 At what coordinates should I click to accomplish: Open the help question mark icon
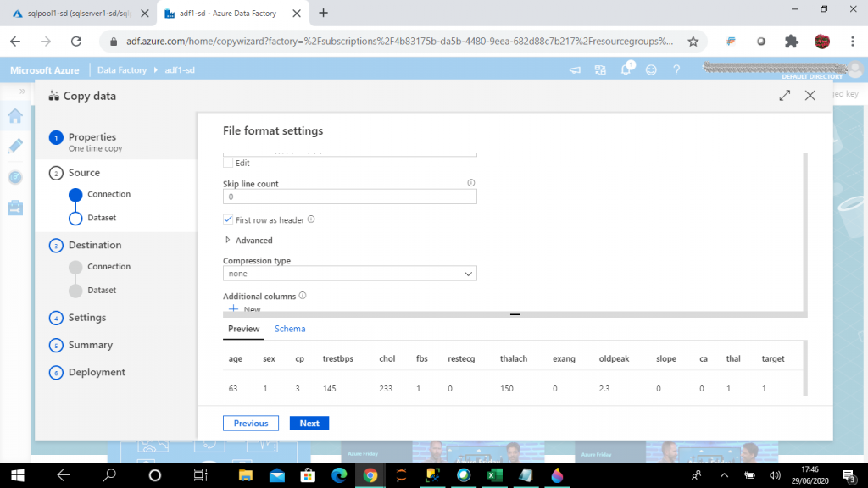pyautogui.click(x=676, y=69)
